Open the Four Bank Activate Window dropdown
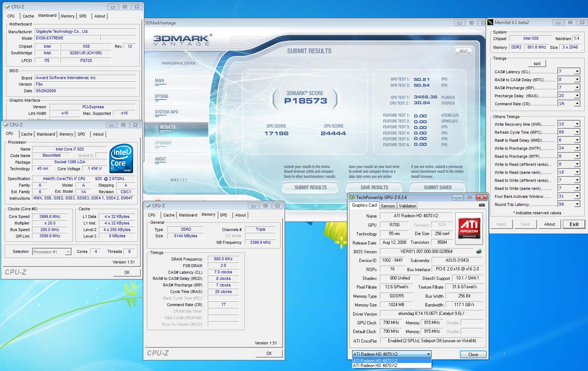588x371 pixels. [x=577, y=196]
